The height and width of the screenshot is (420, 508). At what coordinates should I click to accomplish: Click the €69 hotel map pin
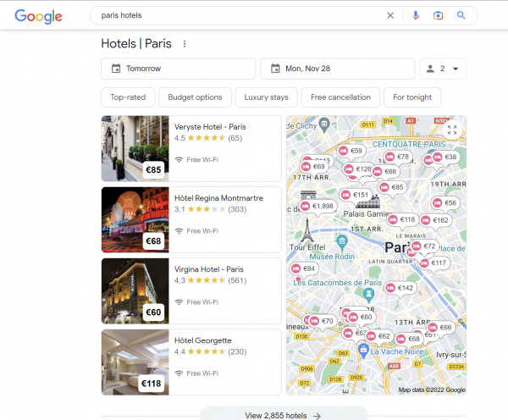click(x=313, y=167)
